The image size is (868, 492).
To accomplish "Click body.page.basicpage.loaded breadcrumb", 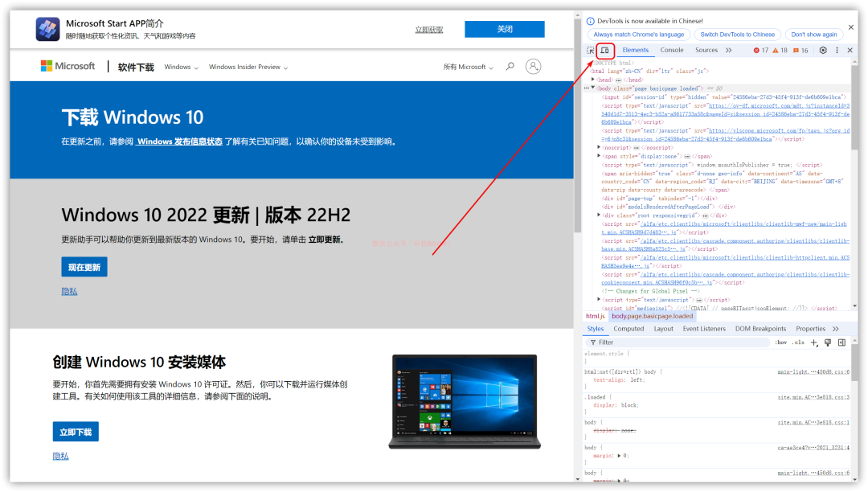I will 652,317.
